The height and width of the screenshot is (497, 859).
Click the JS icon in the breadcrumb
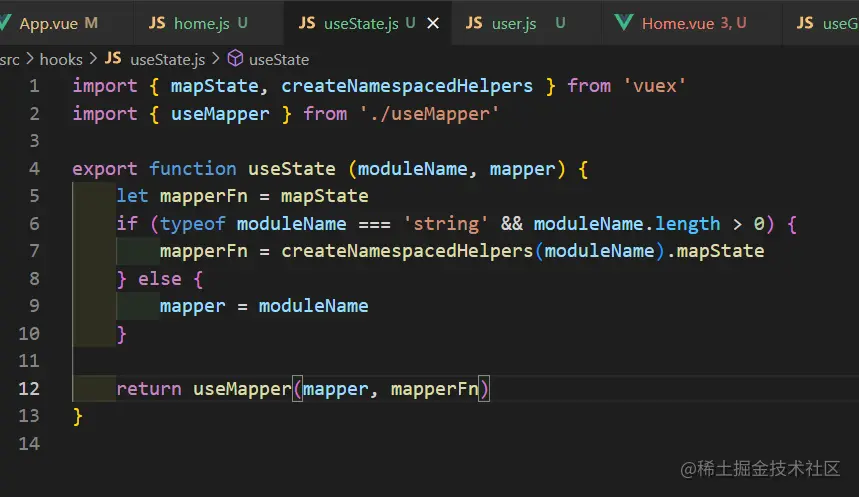(113, 58)
